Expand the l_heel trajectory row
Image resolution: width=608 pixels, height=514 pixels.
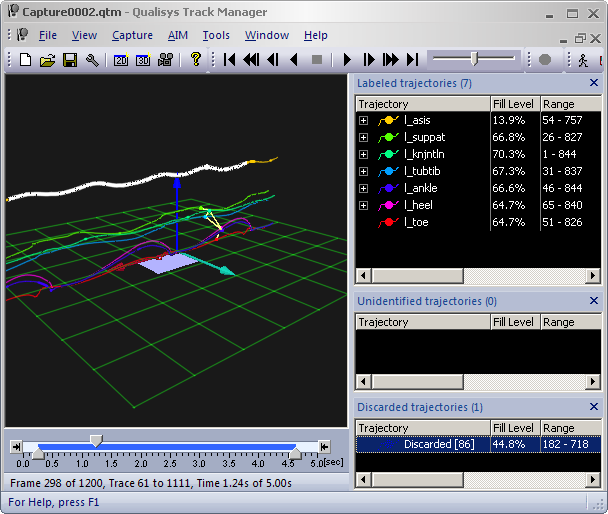click(364, 205)
